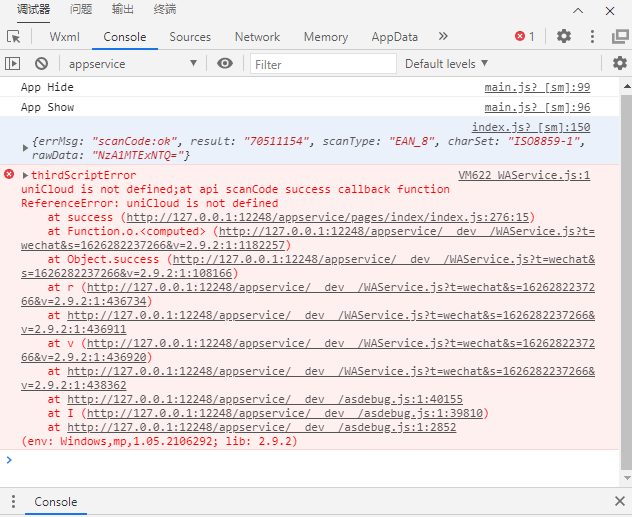Toggle the live expression eye icon
The width and height of the screenshot is (632, 517).
(x=225, y=64)
